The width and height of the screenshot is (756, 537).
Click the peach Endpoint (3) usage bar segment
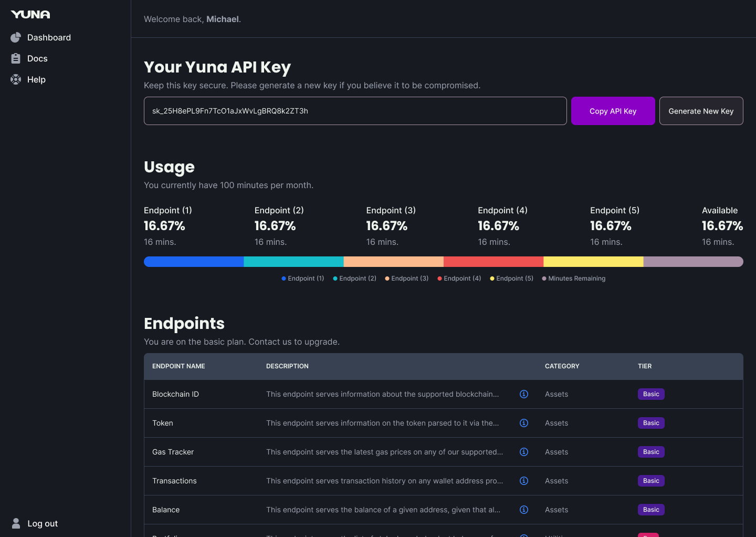click(394, 262)
